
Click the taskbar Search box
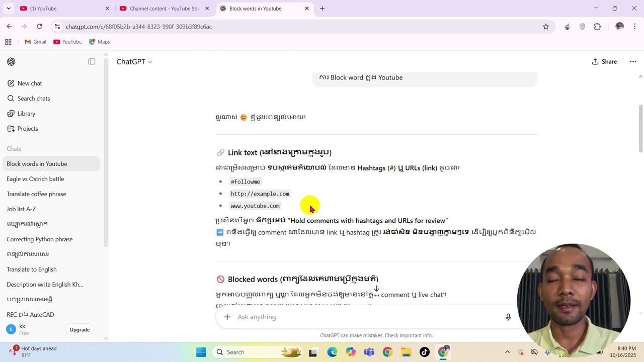pyautogui.click(x=257, y=352)
